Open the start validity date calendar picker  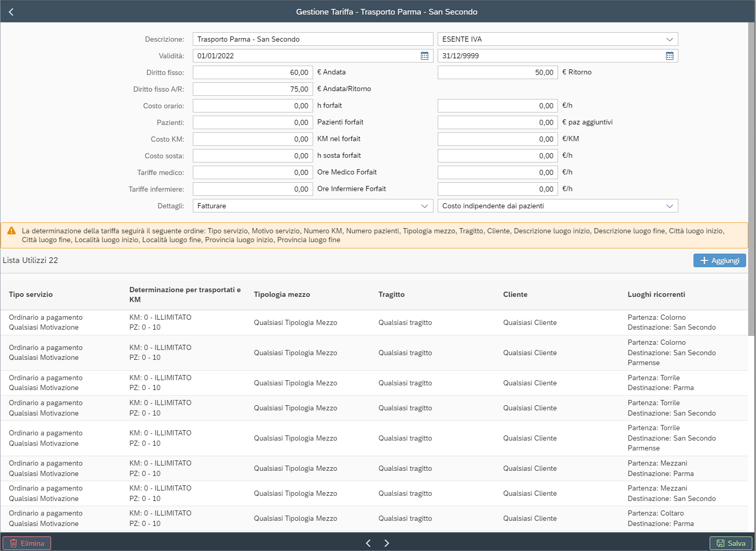click(x=425, y=56)
